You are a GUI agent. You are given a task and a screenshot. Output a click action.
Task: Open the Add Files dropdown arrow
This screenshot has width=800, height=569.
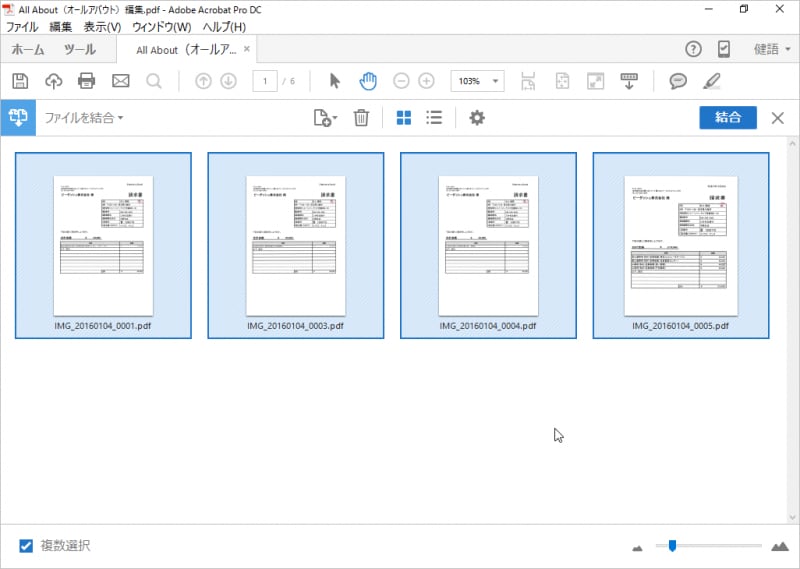(x=335, y=118)
